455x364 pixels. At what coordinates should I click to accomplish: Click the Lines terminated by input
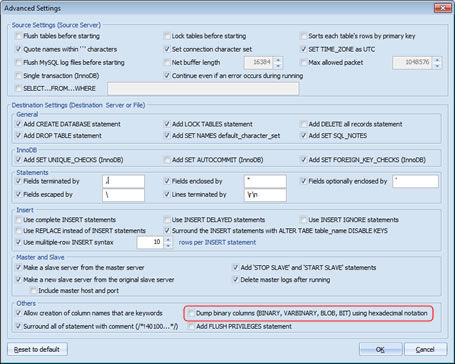coord(265,195)
